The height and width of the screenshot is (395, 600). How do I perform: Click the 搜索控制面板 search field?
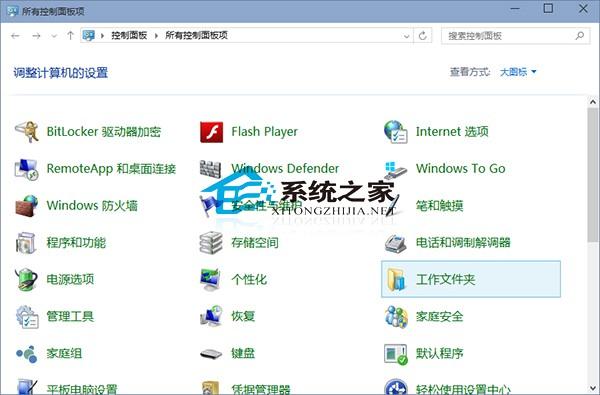pyautogui.click(x=515, y=36)
